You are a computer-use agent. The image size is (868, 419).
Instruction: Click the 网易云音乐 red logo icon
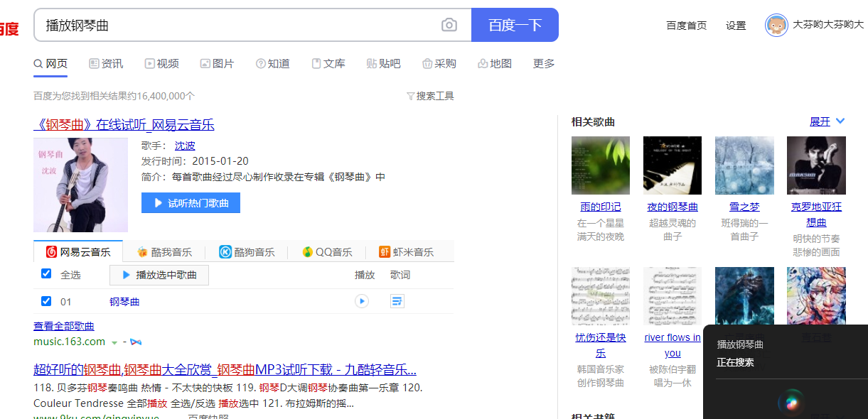pos(52,252)
